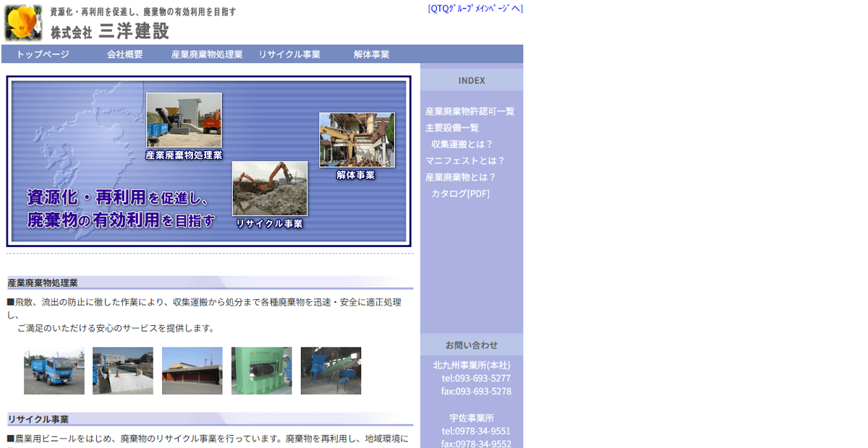The height and width of the screenshot is (448, 868).
Task: Switch to the 解体事業 nav tab
Action: pos(370,53)
